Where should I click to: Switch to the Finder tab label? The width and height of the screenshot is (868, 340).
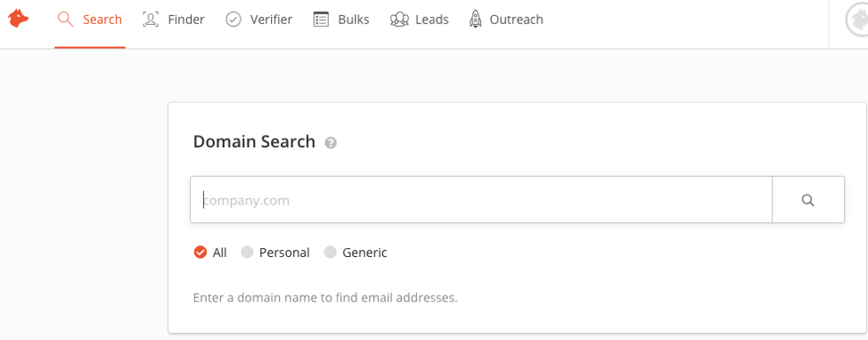pos(186,20)
